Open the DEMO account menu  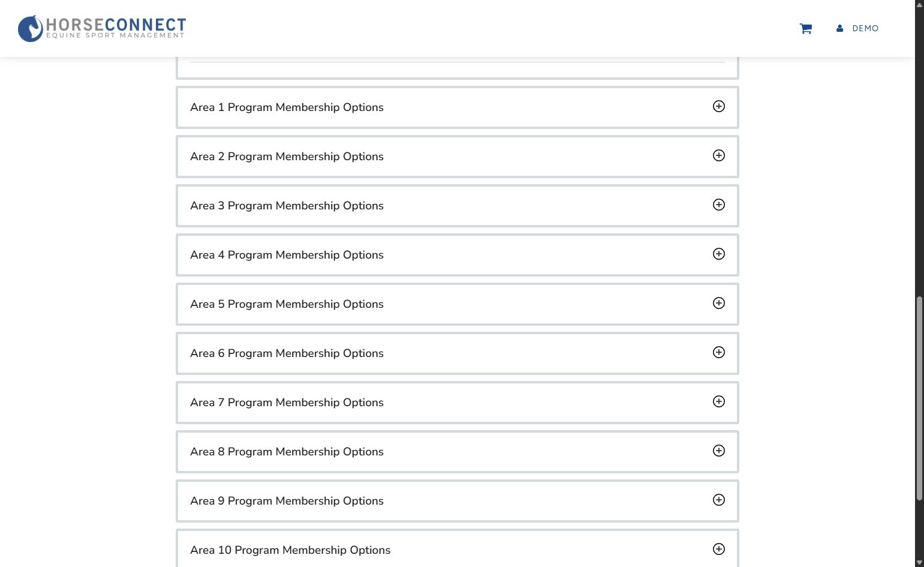pos(865,28)
